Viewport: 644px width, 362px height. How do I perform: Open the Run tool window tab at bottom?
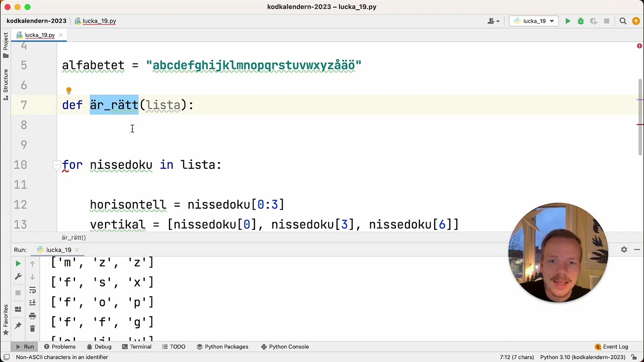click(x=24, y=347)
